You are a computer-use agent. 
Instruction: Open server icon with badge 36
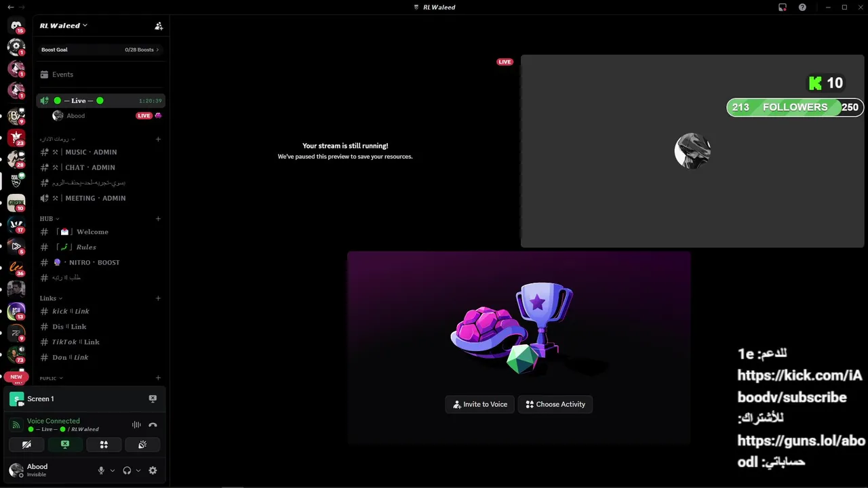pyautogui.click(x=16, y=268)
